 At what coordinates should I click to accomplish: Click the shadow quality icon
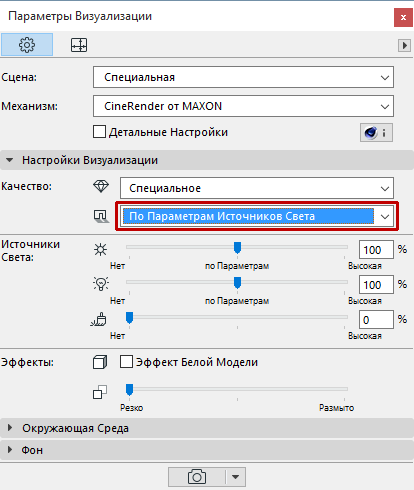tap(101, 216)
